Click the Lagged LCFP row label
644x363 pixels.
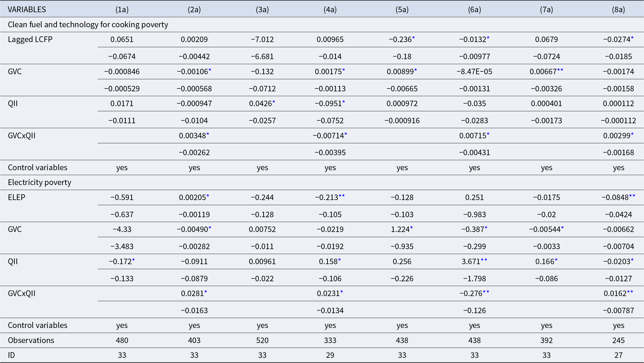pos(30,39)
